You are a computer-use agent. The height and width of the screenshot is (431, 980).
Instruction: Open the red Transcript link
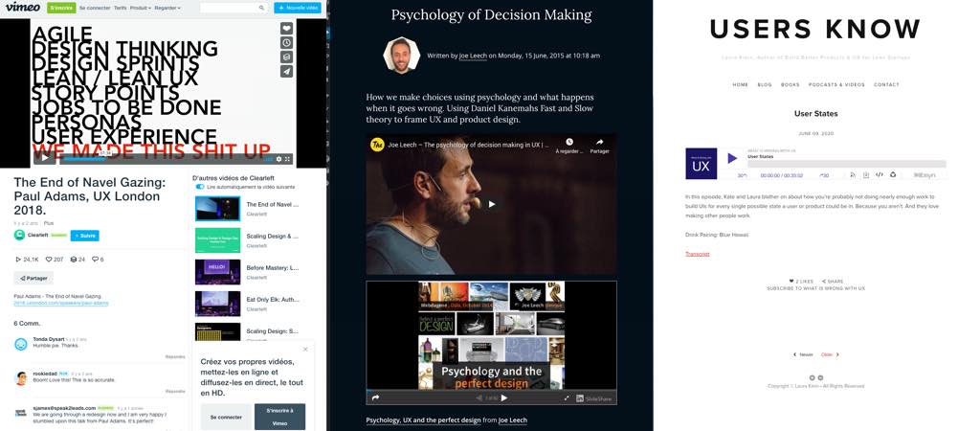point(698,254)
